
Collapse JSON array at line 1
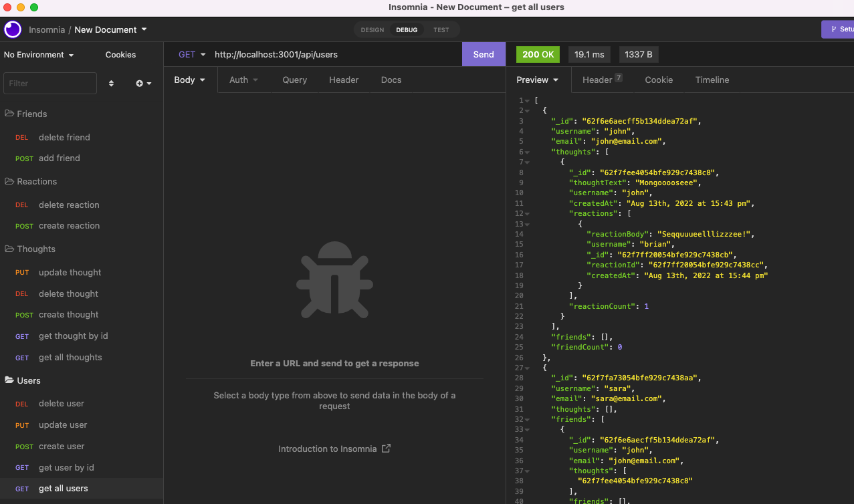click(x=527, y=100)
